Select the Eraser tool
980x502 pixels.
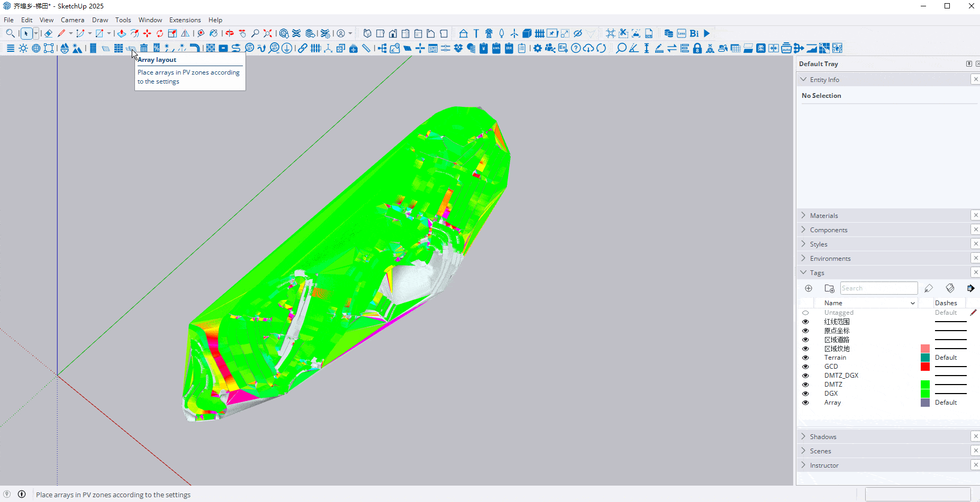coord(48,33)
